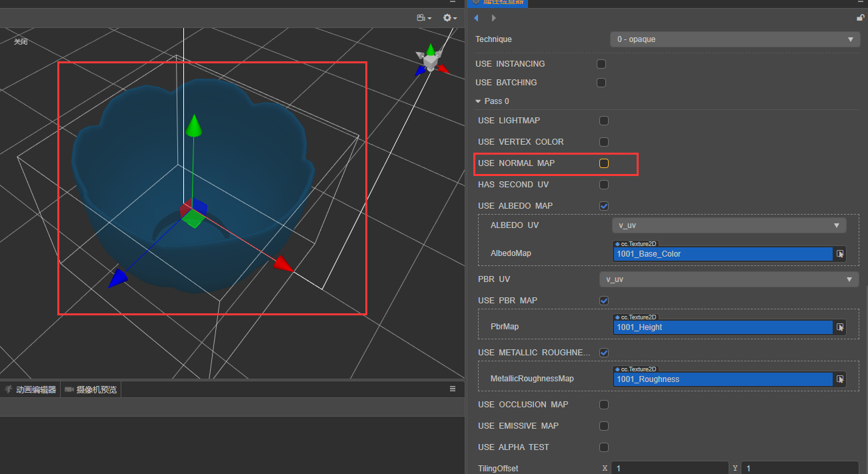Image resolution: width=868 pixels, height=474 pixels.
Task: Enable USE EMISSIVE MAP checkbox
Action: pos(604,426)
